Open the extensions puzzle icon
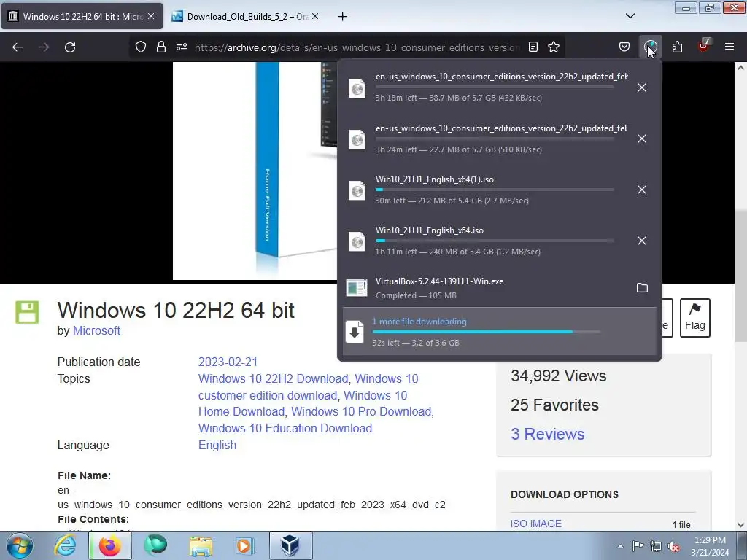The height and width of the screenshot is (560, 747). click(677, 47)
